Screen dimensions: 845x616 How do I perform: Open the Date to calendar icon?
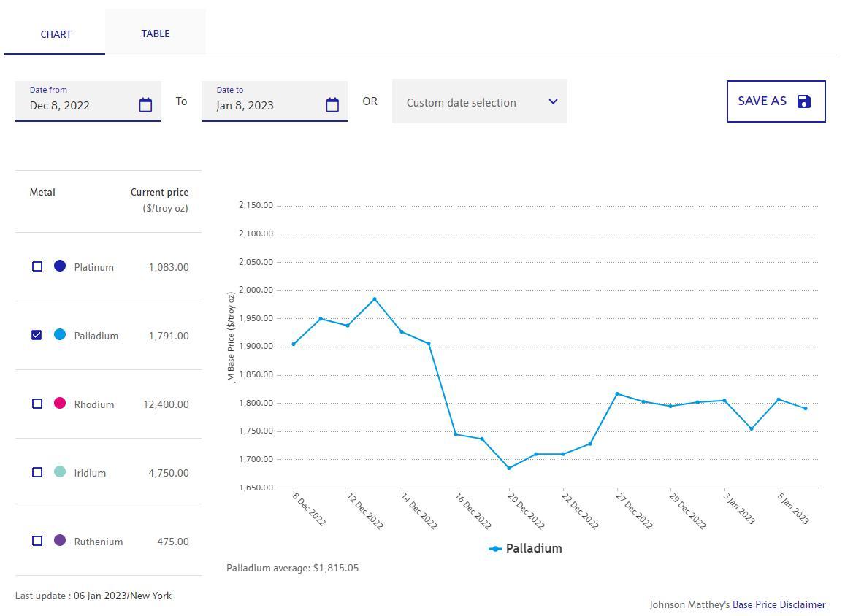click(332, 105)
